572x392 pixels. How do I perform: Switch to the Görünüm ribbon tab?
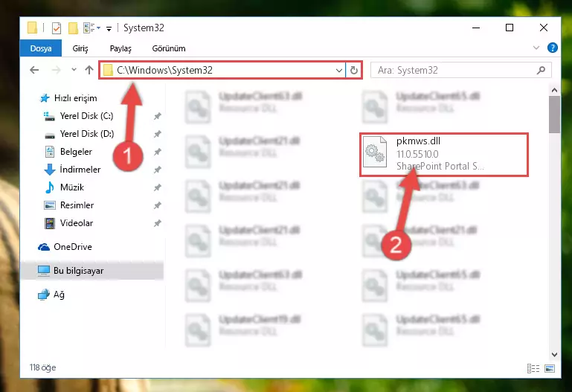(169, 48)
